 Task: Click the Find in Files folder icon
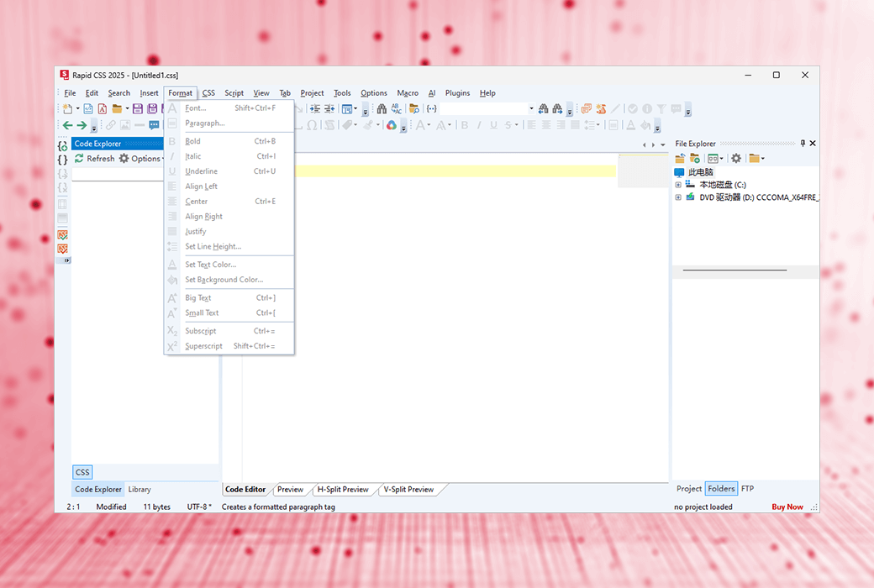[414, 108]
